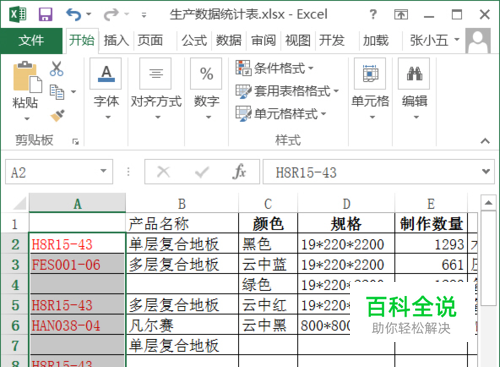Select column C header
Image resolution: width=500 pixels, height=367 pixels.
(268, 203)
